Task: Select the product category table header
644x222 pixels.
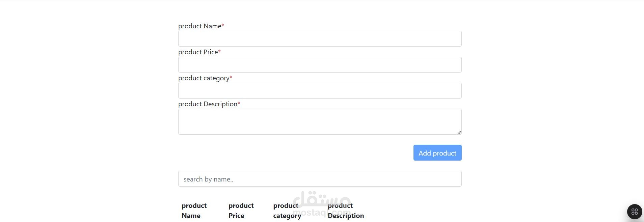Action: tap(287, 210)
